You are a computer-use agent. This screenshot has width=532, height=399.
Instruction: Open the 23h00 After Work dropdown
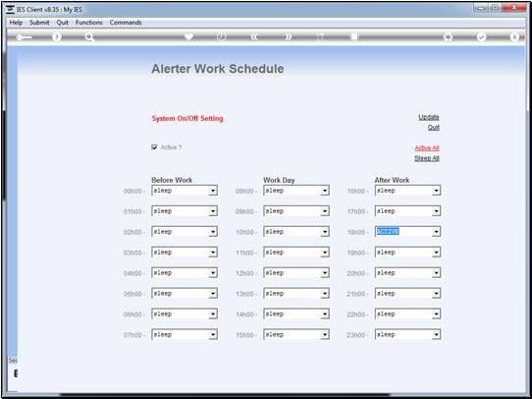(x=437, y=334)
